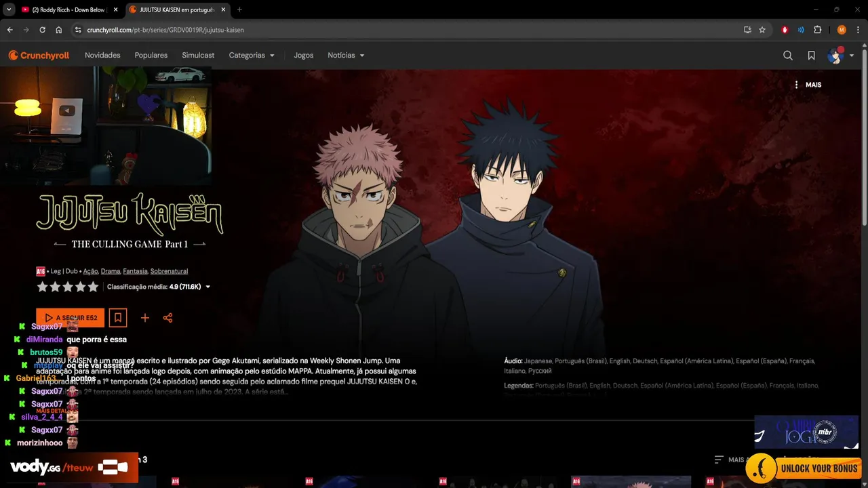The height and width of the screenshot is (488, 868).
Task: Open the blue sound-wave extension icon
Action: click(801, 30)
